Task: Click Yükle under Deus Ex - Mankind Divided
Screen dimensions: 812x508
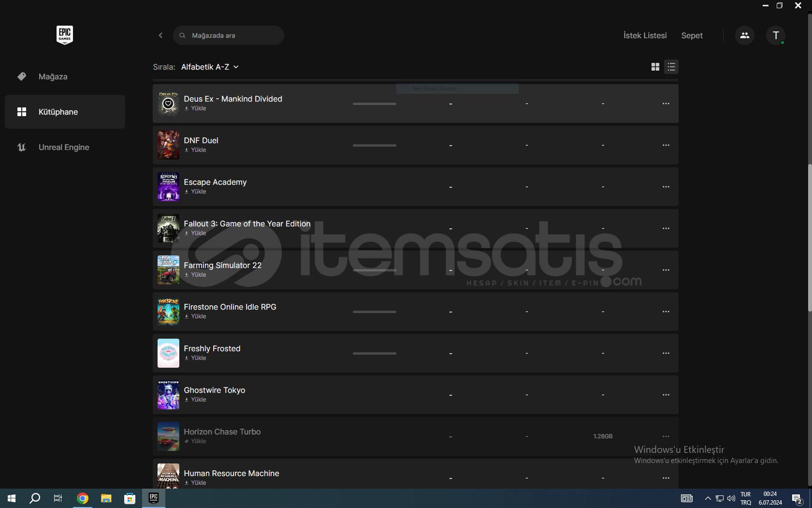Action: coord(195,108)
